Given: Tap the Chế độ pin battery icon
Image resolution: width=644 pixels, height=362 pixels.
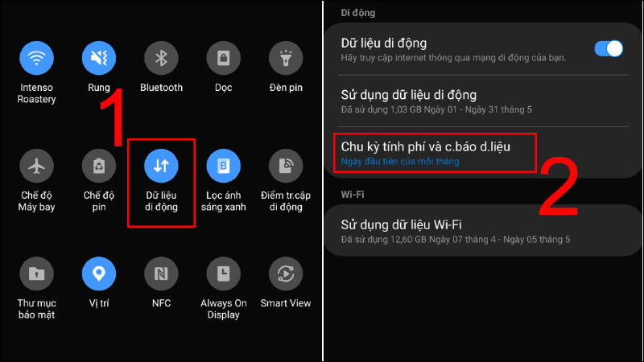Looking at the screenshot, I should tap(98, 166).
